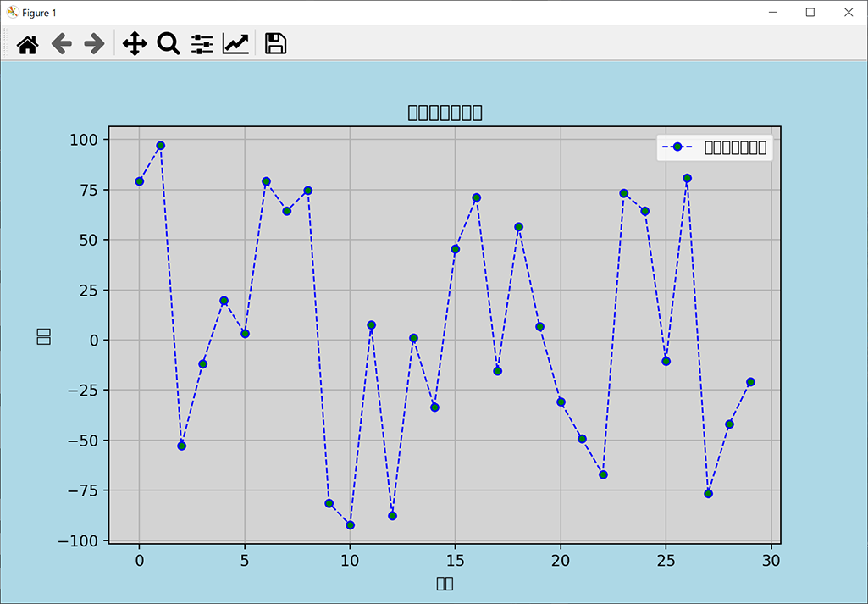Click the y-axis tick label 75
This screenshot has height=604, width=868.
pyautogui.click(x=89, y=190)
